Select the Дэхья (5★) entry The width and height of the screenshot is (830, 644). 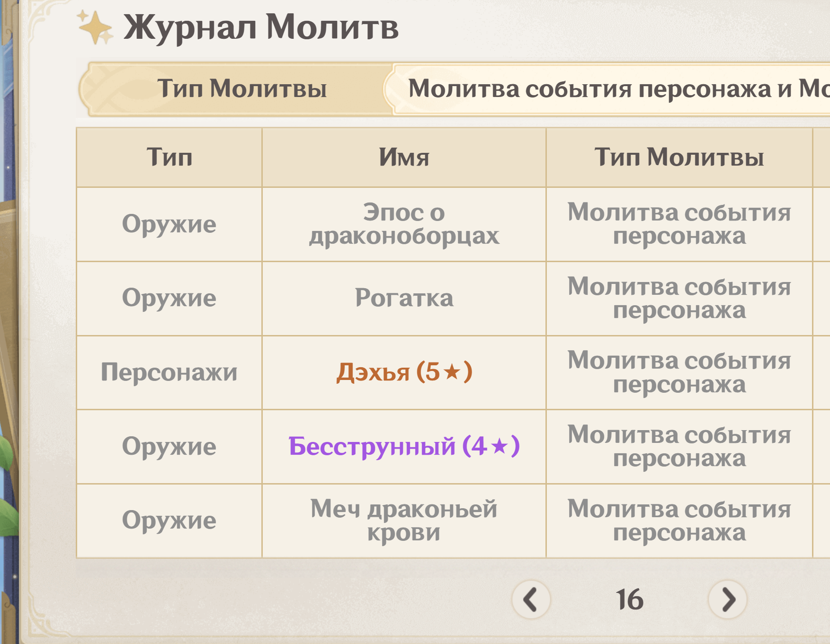click(x=404, y=372)
